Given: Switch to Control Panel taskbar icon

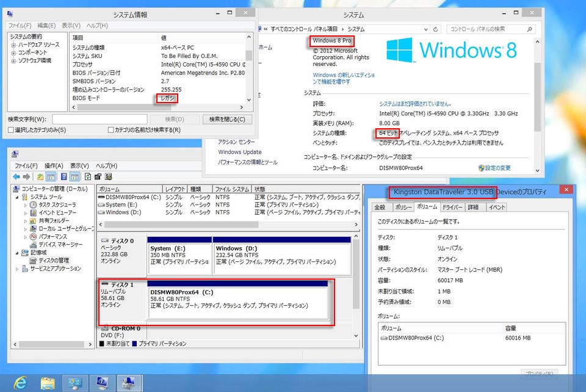Looking at the screenshot, I should pyautogui.click(x=74, y=383).
